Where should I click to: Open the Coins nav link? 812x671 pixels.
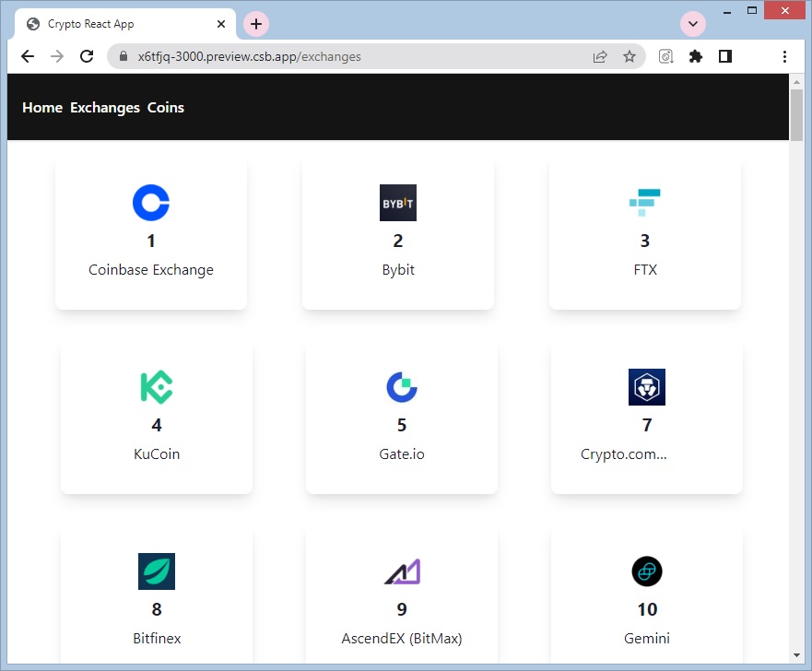(x=166, y=107)
